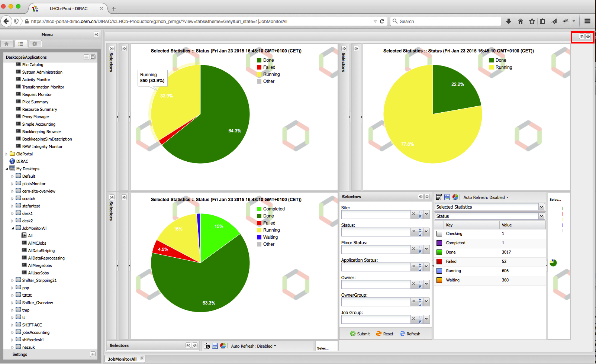
Task: Switch to the JobMonitorAll bottom tab
Action: point(122,359)
